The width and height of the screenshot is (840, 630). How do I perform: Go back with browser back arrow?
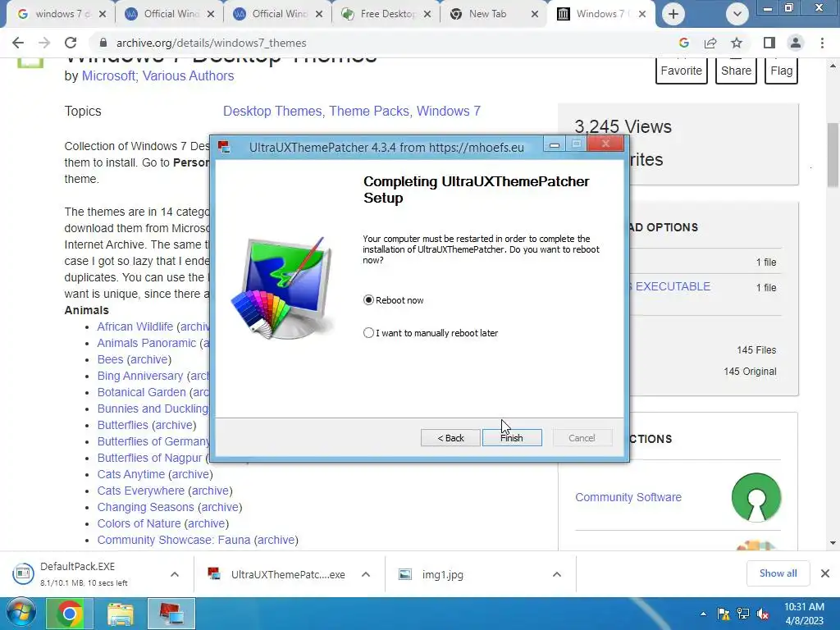click(x=18, y=43)
